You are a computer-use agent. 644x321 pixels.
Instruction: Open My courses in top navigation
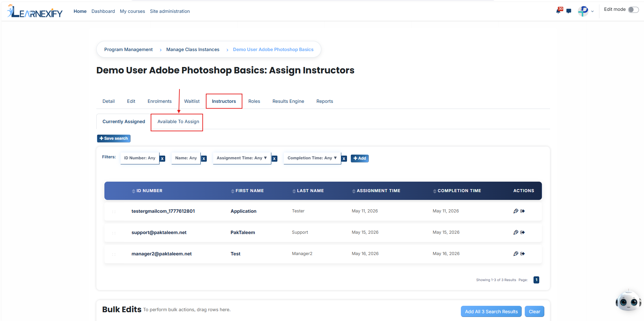pos(132,12)
